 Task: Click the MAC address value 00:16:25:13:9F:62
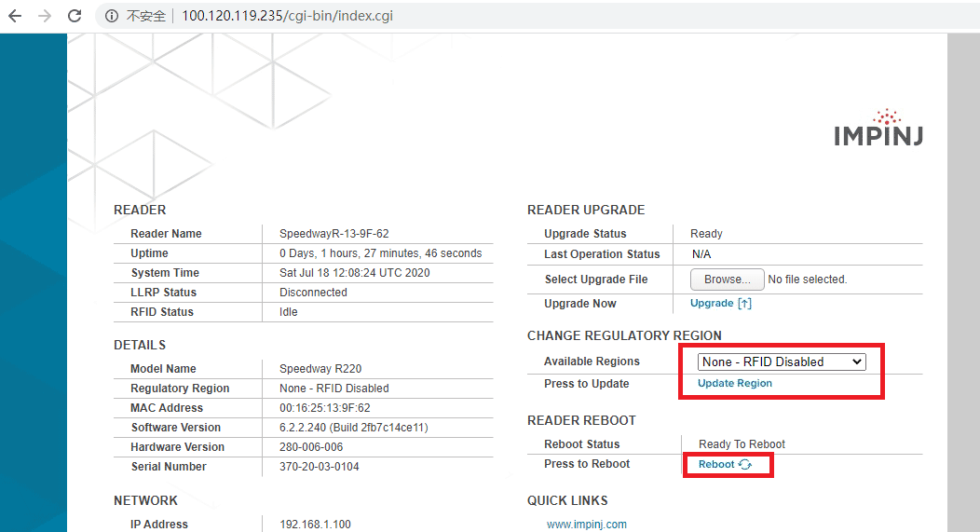pos(324,408)
